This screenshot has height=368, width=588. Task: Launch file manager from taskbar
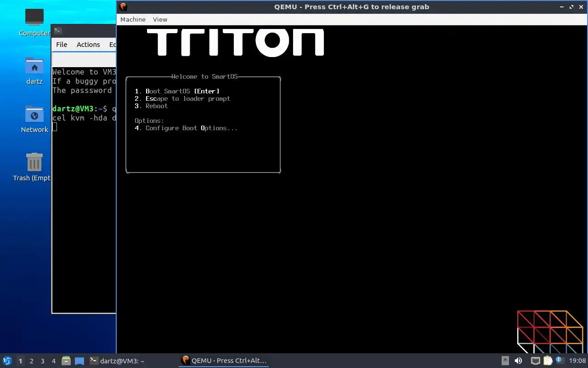(x=66, y=361)
